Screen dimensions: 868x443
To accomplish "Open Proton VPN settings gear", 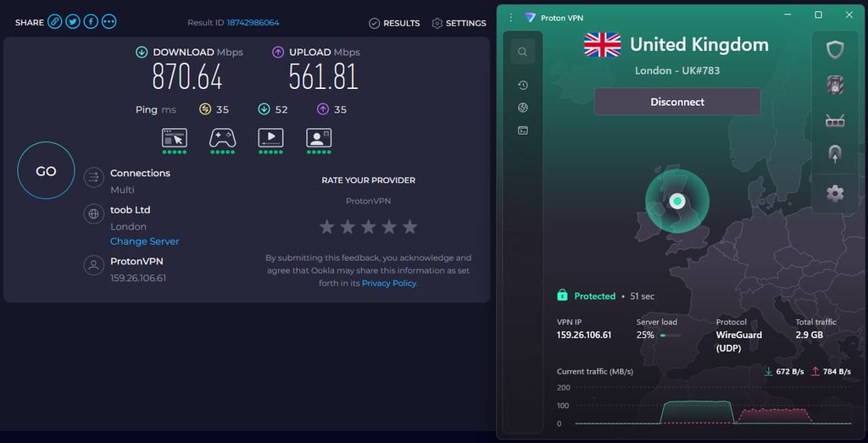I will tap(835, 193).
